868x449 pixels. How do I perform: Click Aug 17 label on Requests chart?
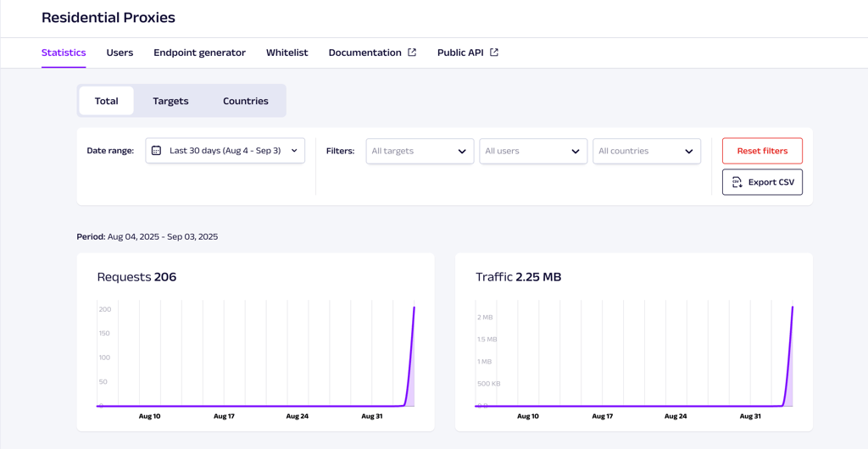pos(224,416)
